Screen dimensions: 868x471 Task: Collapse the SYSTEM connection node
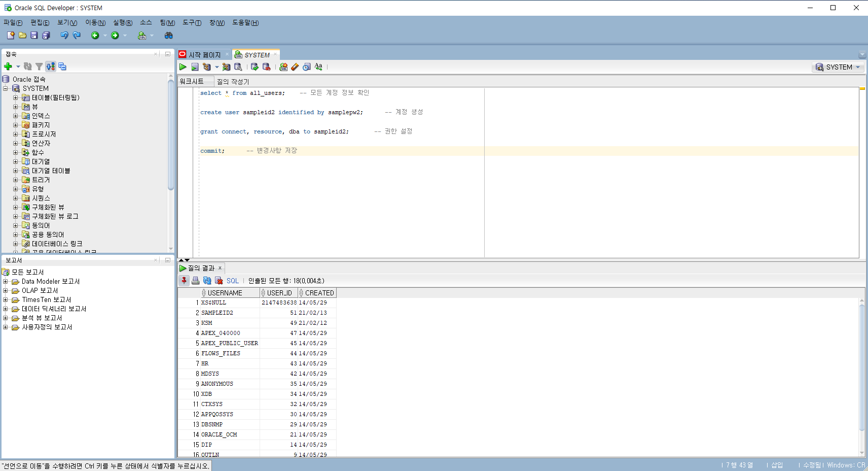[x=6, y=88]
